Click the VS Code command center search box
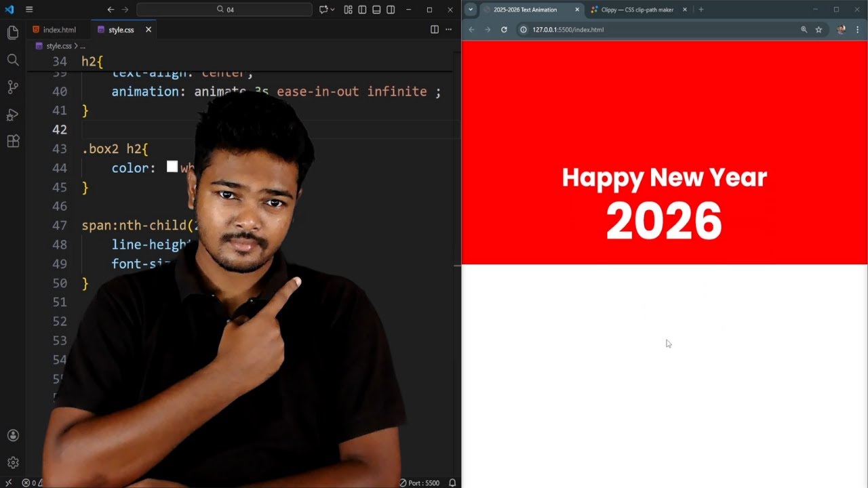The width and height of the screenshot is (868, 488). 224,9
